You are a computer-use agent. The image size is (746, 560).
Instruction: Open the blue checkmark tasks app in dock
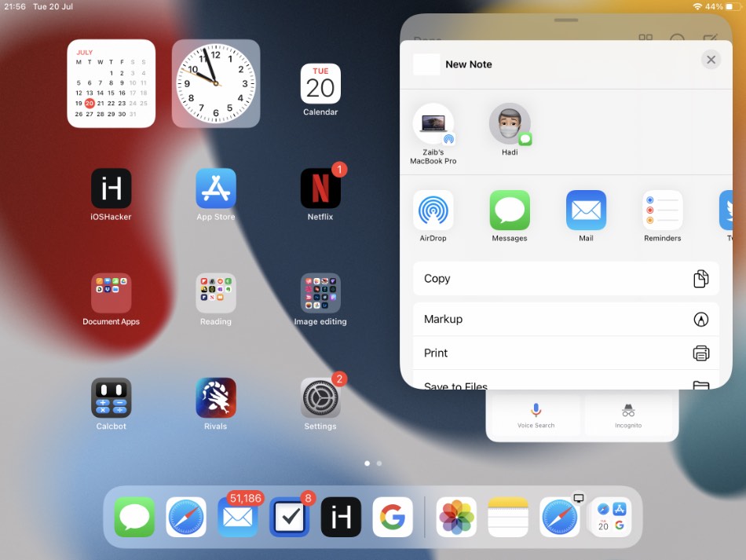coord(289,517)
